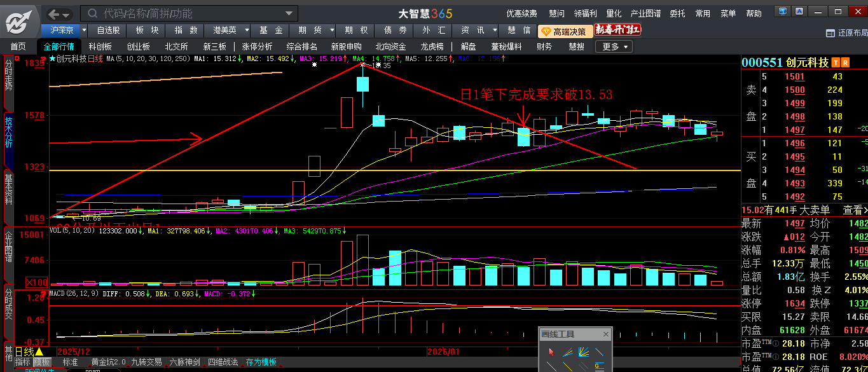Open the 外汇 toolbar item
Screen dimensions: 868x372
point(432,30)
